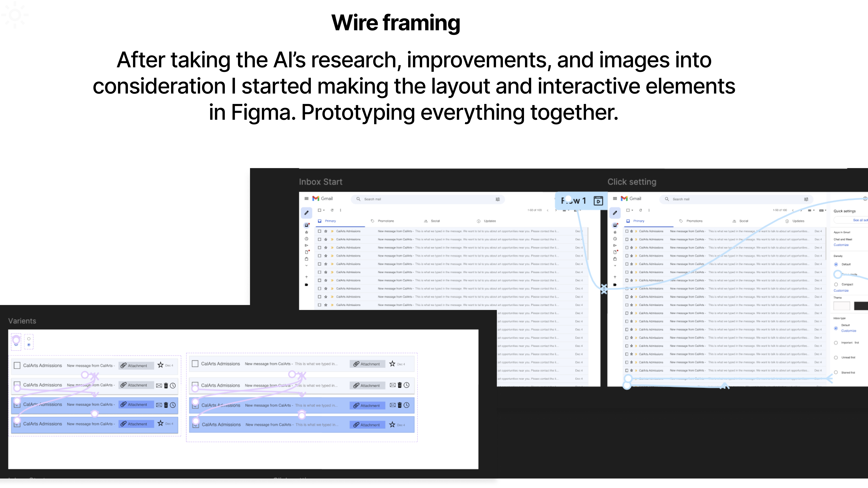This screenshot has height=488, width=868.
Task: Choose the white theme swatch in Quick settings
Action: click(x=842, y=306)
